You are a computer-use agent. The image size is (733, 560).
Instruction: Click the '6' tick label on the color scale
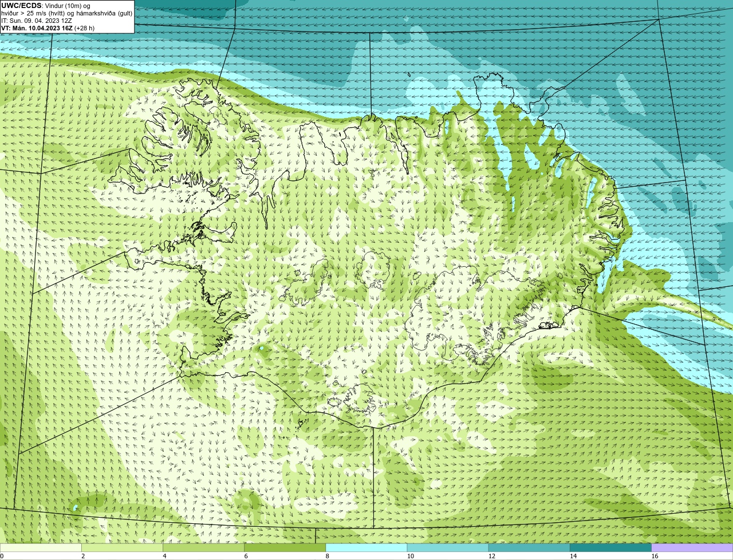click(246, 556)
